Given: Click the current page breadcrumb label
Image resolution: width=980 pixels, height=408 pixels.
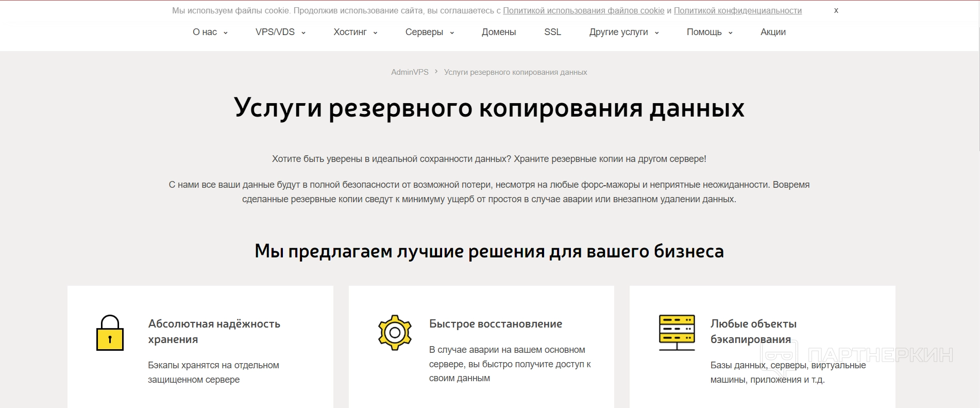Looking at the screenshot, I should point(515,72).
